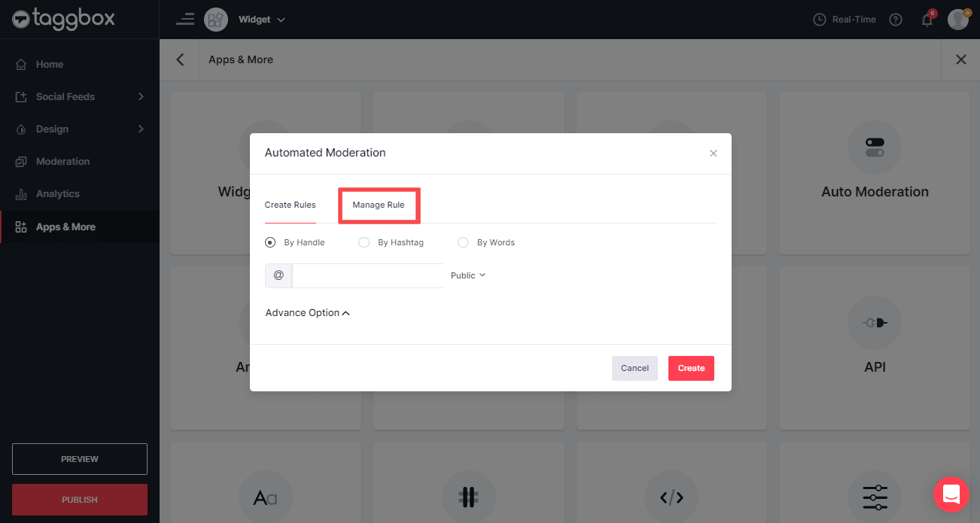This screenshot has width=980, height=523.
Task: Open the chat support bubble icon
Action: pos(951,494)
